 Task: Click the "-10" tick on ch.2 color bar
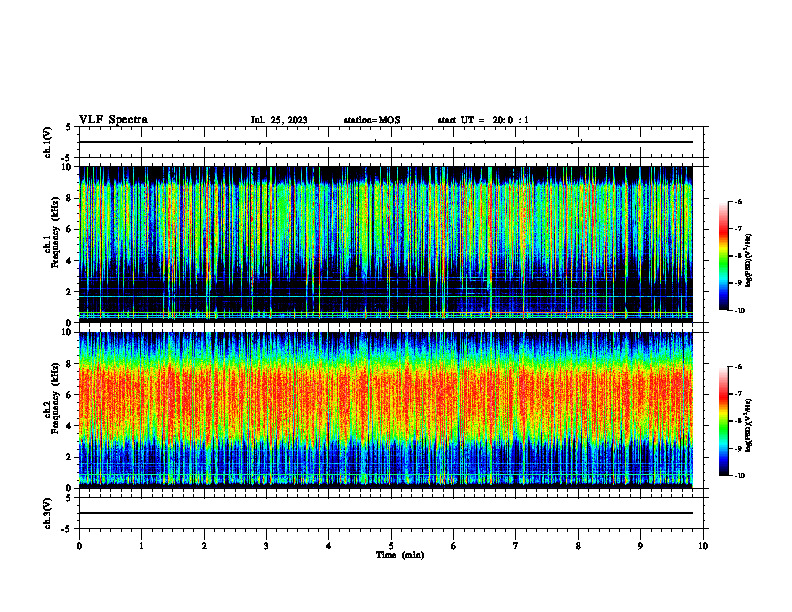click(739, 476)
